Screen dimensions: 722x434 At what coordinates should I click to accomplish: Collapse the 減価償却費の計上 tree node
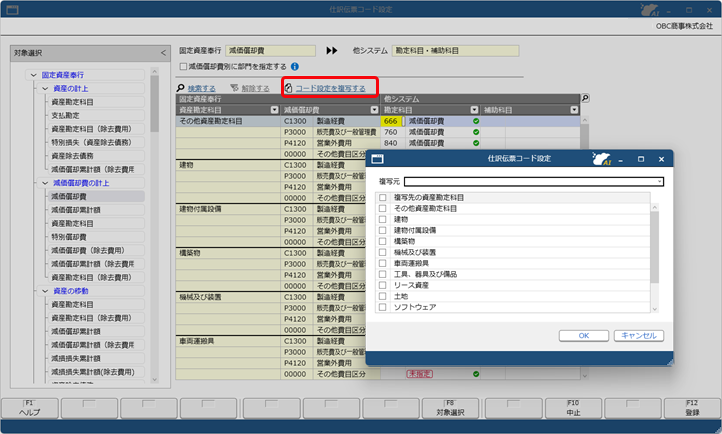tap(45, 183)
